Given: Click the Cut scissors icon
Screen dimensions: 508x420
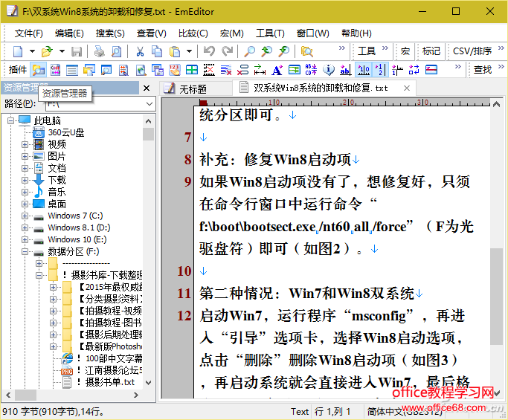Looking at the screenshot, I should coord(139,51).
